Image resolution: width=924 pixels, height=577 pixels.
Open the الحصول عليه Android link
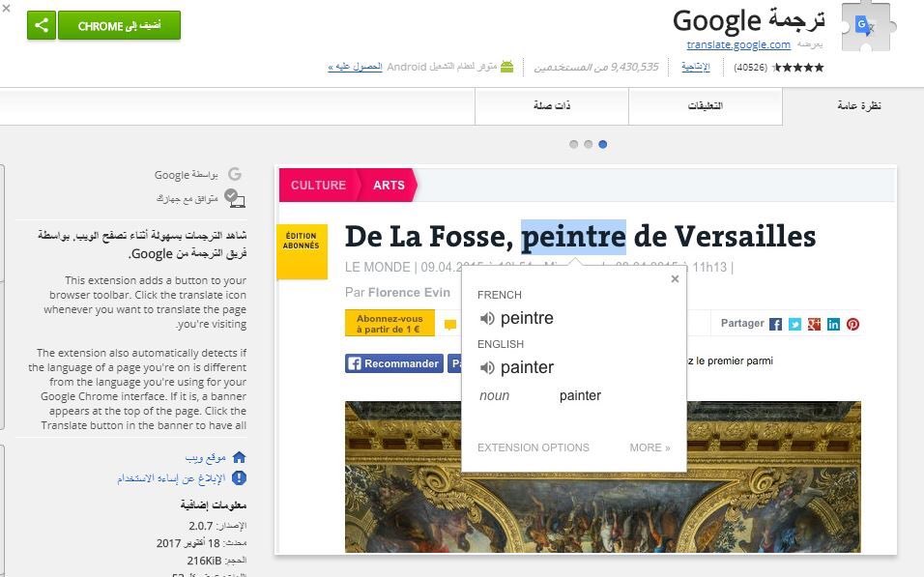[x=356, y=67]
